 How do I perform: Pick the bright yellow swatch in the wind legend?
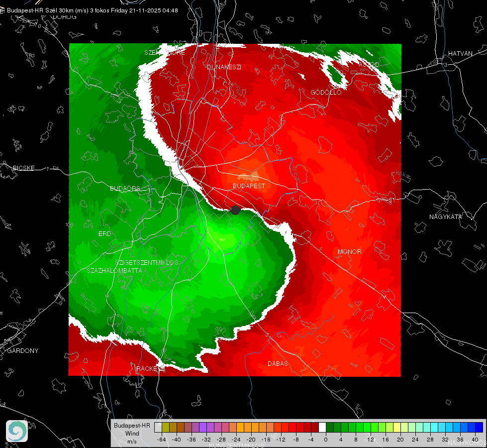click(x=397, y=428)
